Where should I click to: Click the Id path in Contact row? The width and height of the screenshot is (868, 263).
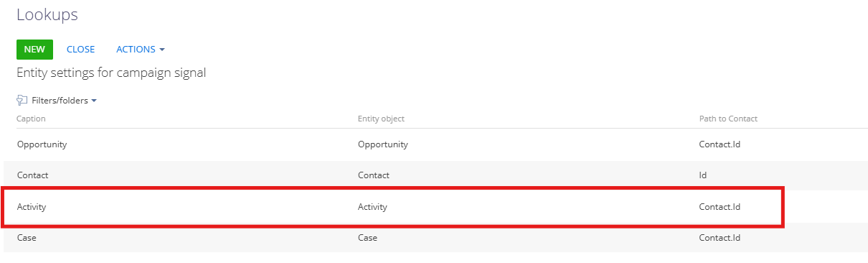point(704,175)
